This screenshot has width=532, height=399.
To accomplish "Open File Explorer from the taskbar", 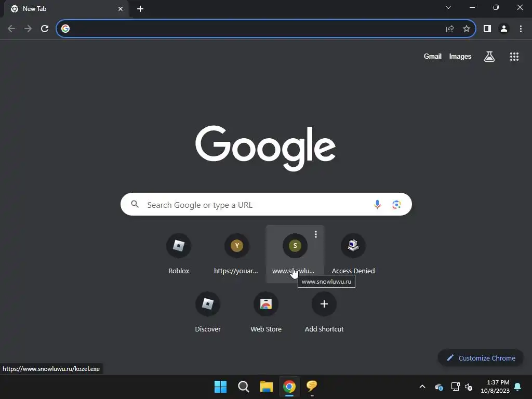I will pyautogui.click(x=267, y=387).
